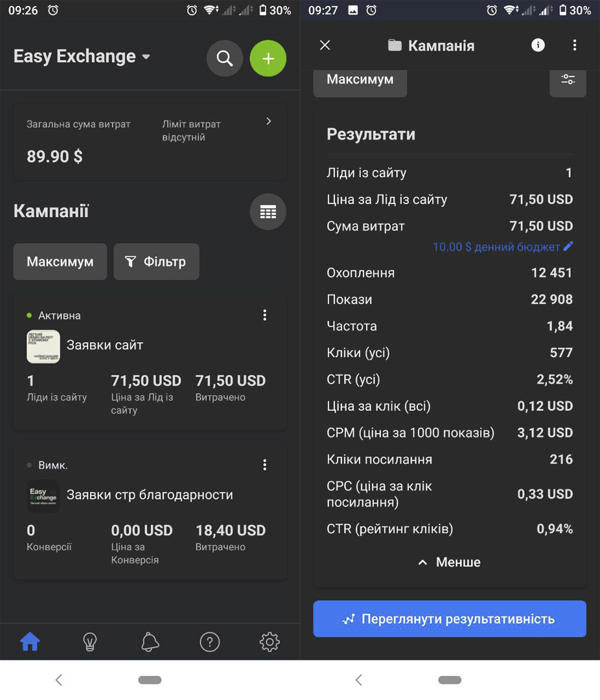Open the Кампанія screen overflow menu
Image resolution: width=600 pixels, height=700 pixels.
click(575, 45)
